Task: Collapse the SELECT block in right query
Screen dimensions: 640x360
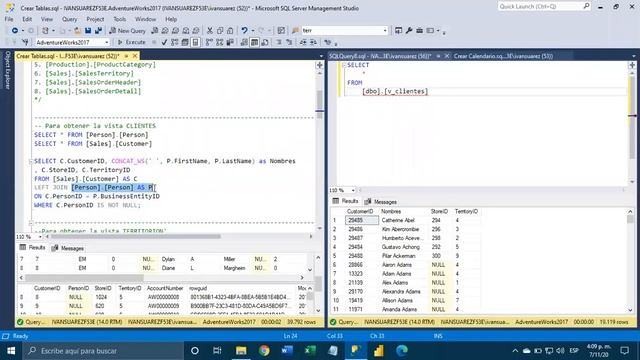Action: tap(344, 65)
